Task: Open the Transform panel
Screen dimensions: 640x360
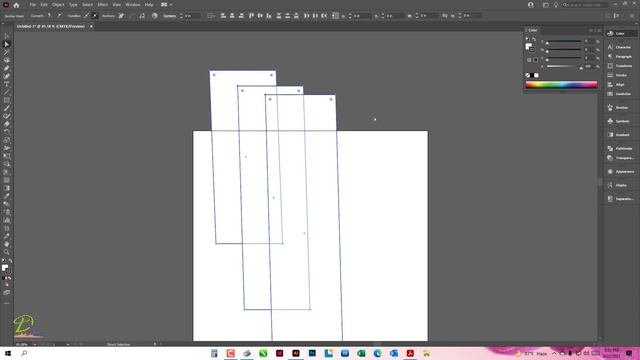Action: point(620,66)
